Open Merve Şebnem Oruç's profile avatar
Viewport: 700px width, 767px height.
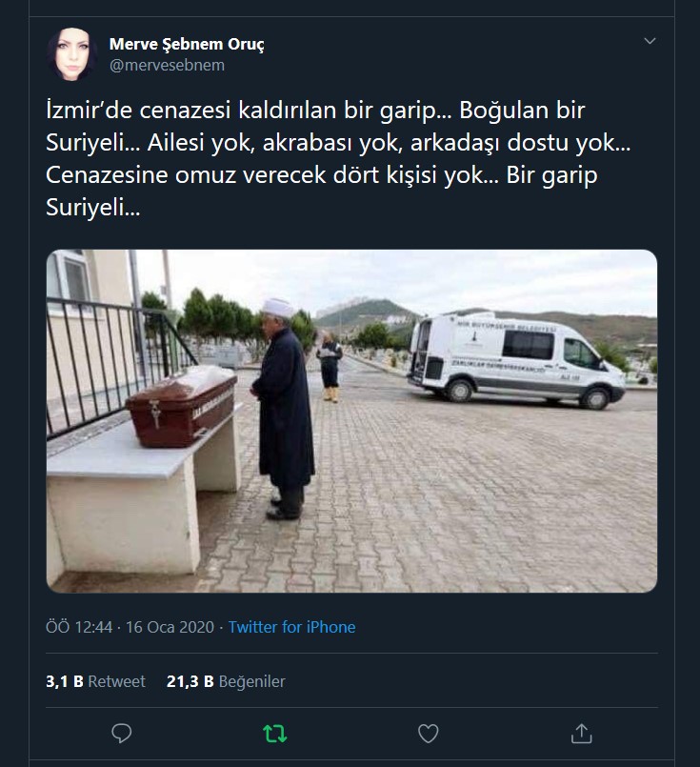click(71, 53)
